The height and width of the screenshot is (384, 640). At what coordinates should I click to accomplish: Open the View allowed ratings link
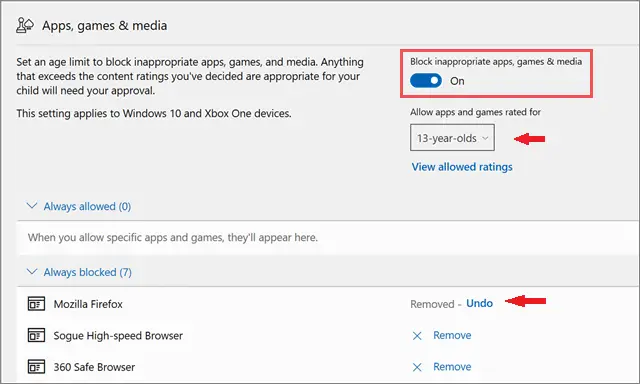(462, 167)
